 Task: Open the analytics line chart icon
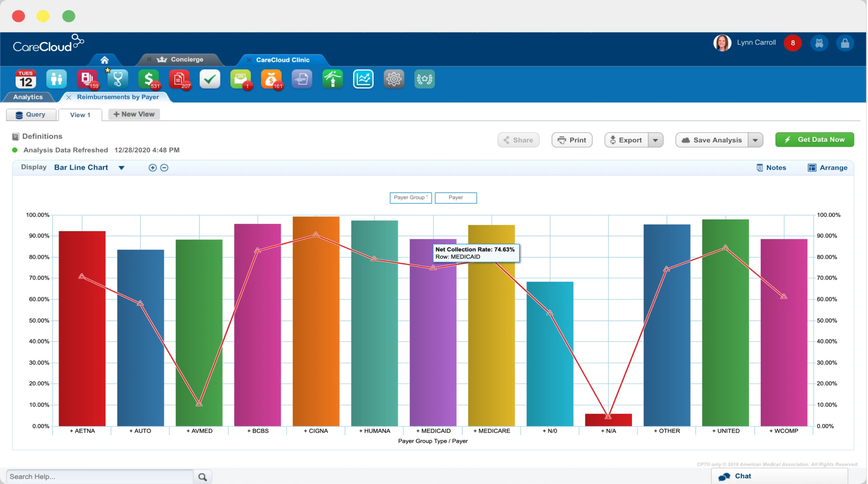click(363, 79)
